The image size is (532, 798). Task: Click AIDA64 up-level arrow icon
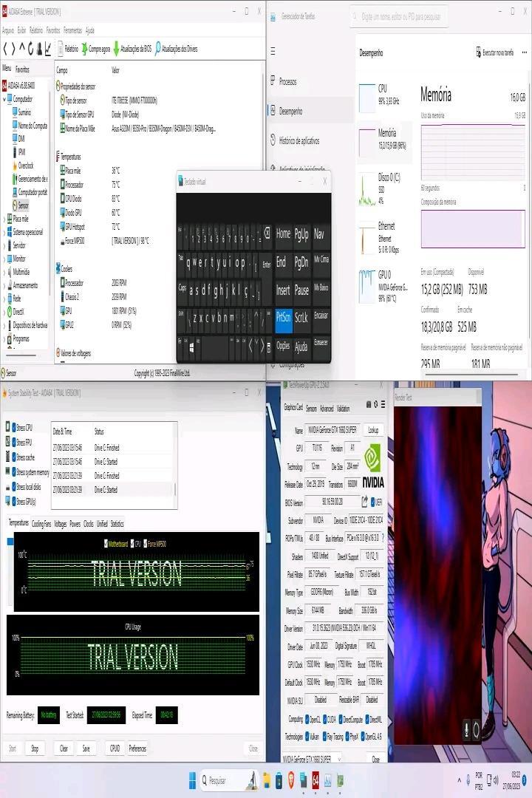[22, 49]
